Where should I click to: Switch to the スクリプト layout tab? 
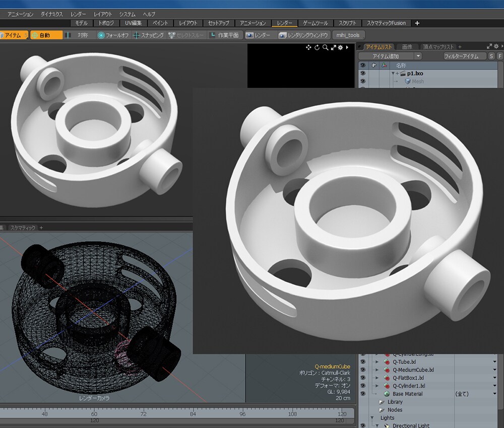(x=347, y=23)
